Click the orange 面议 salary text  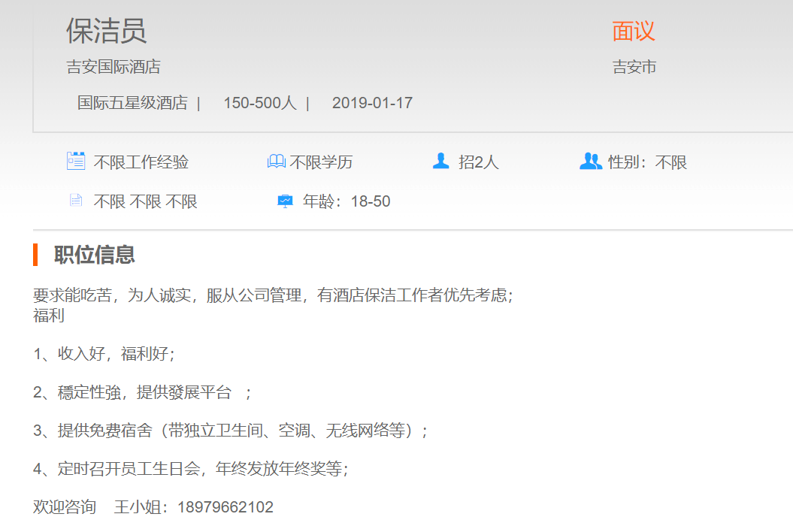coord(634,31)
